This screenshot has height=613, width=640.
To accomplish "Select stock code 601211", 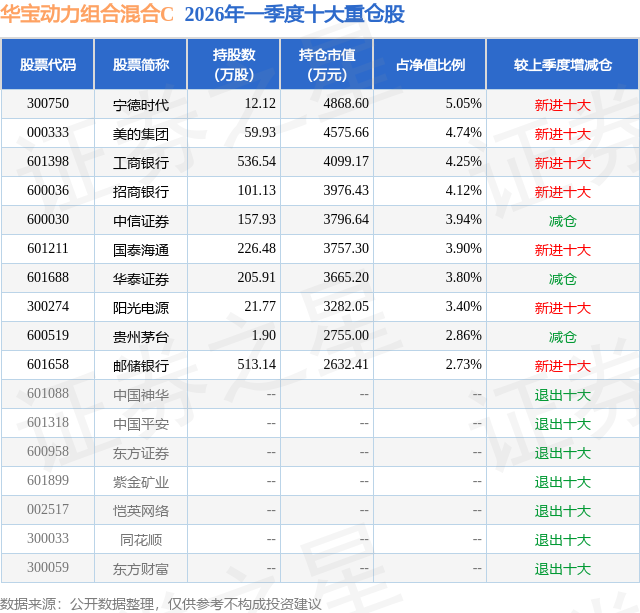I will click(x=48, y=249).
